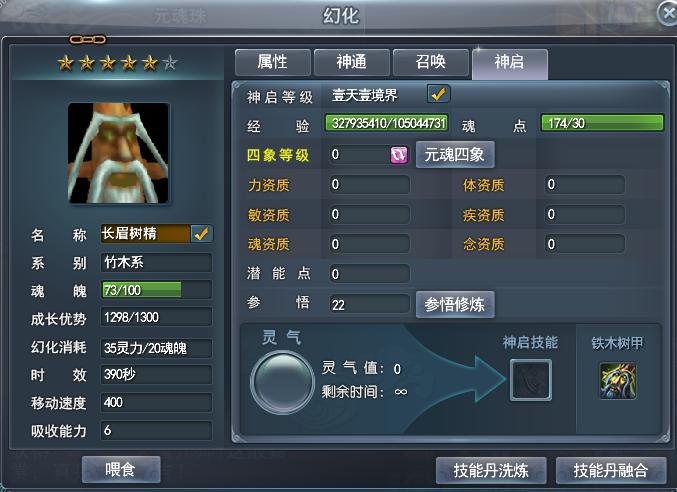Viewport: 677px width, 492px height.
Task: Select the 召唤 tab
Action: tap(430, 62)
